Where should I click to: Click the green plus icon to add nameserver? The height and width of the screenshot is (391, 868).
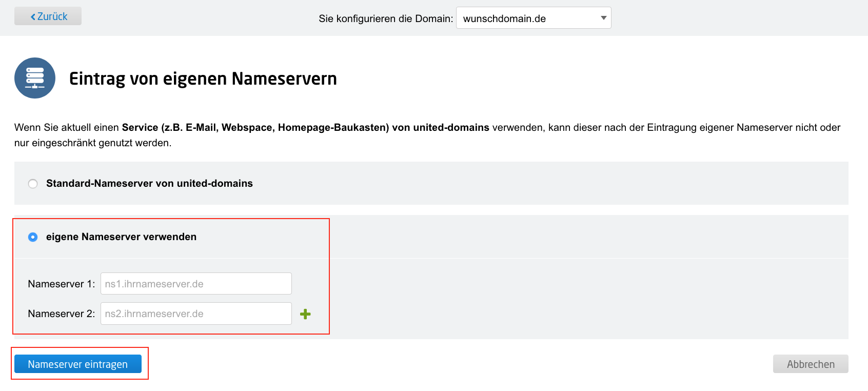point(305,314)
